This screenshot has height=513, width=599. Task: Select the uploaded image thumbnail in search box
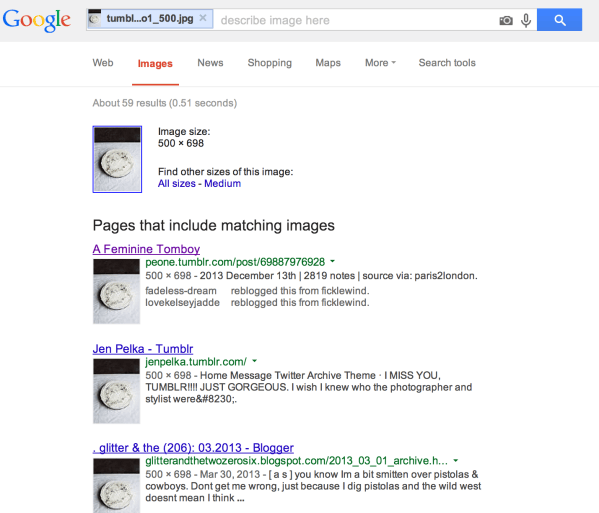click(95, 18)
